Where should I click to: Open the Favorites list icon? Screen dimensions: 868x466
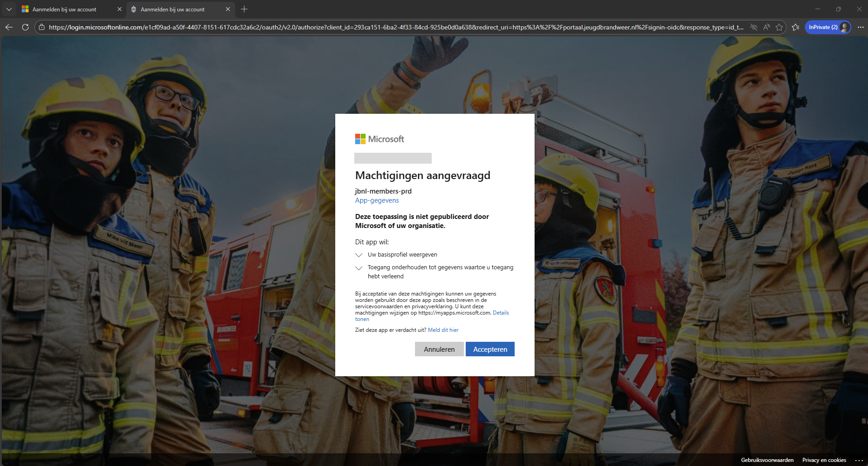point(796,27)
